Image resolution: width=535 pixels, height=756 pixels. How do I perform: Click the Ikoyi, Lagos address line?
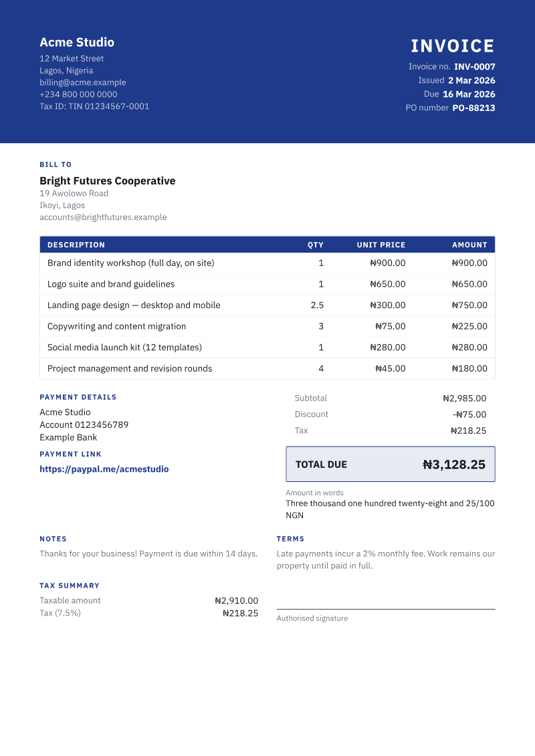pos(62,205)
